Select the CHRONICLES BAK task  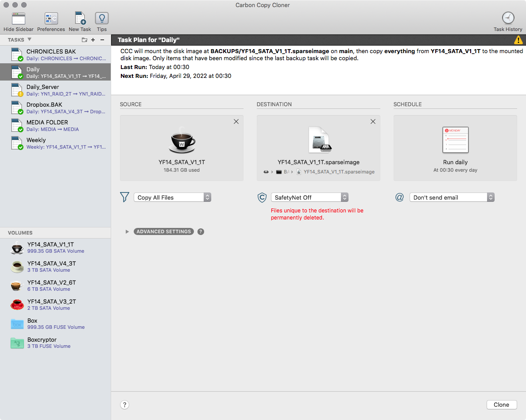coord(55,54)
